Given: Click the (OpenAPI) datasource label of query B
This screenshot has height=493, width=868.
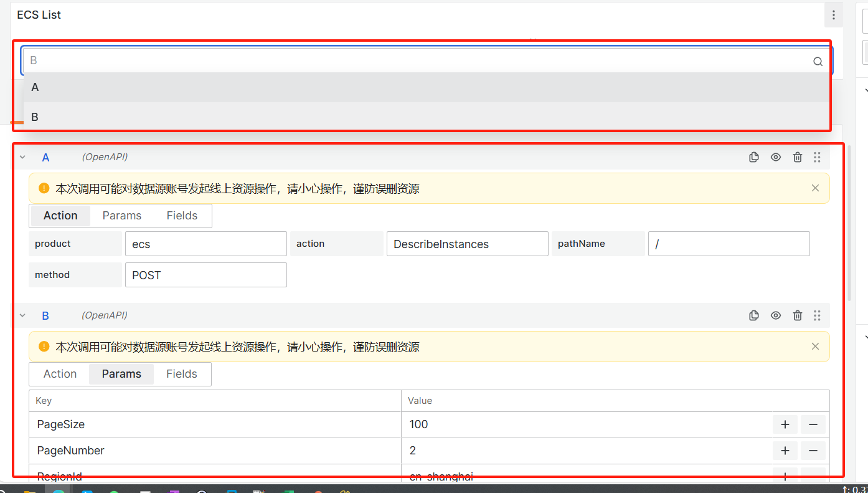Looking at the screenshot, I should click(x=105, y=315).
